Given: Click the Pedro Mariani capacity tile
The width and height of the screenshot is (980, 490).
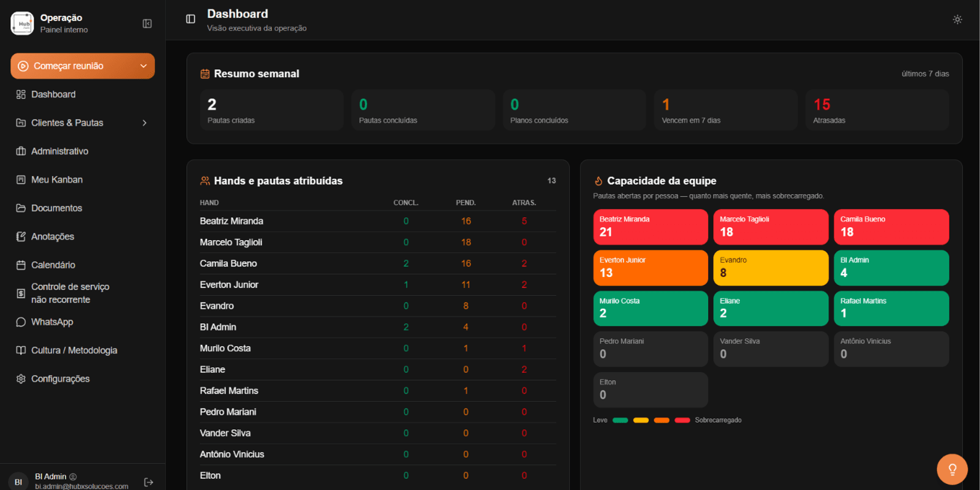Looking at the screenshot, I should point(650,349).
